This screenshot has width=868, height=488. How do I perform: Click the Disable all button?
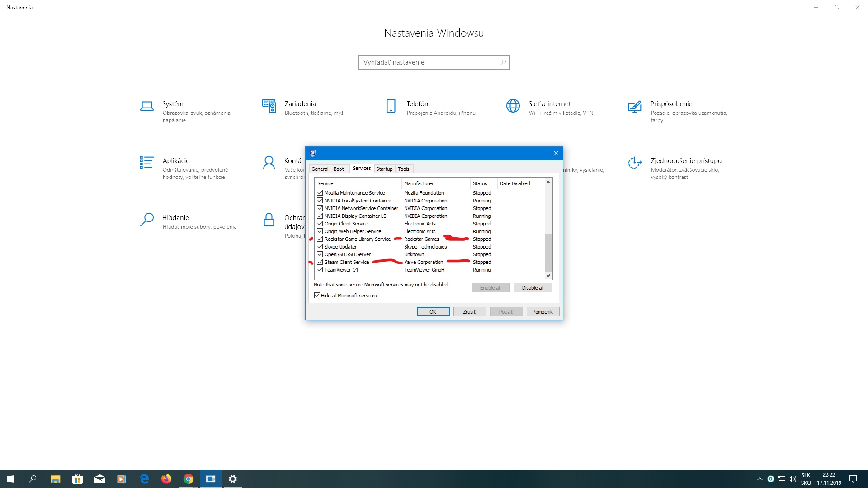[533, 288]
